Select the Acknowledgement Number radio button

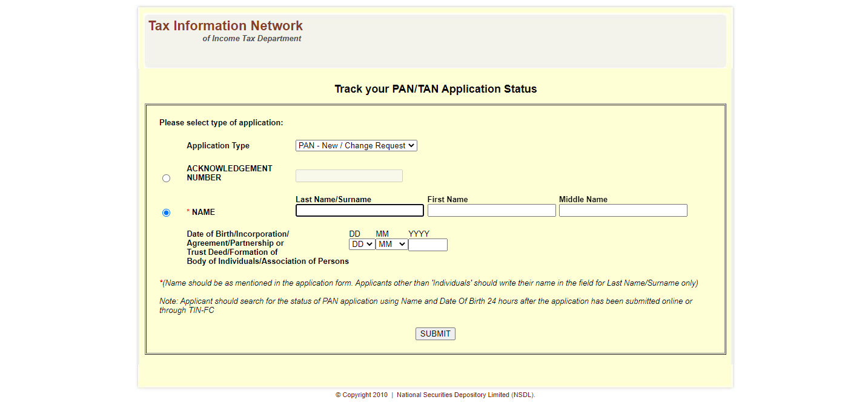click(x=167, y=179)
